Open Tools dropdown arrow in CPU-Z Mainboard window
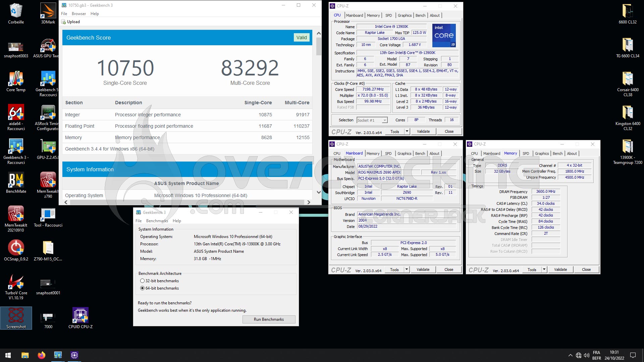The image size is (644, 362). (x=407, y=269)
